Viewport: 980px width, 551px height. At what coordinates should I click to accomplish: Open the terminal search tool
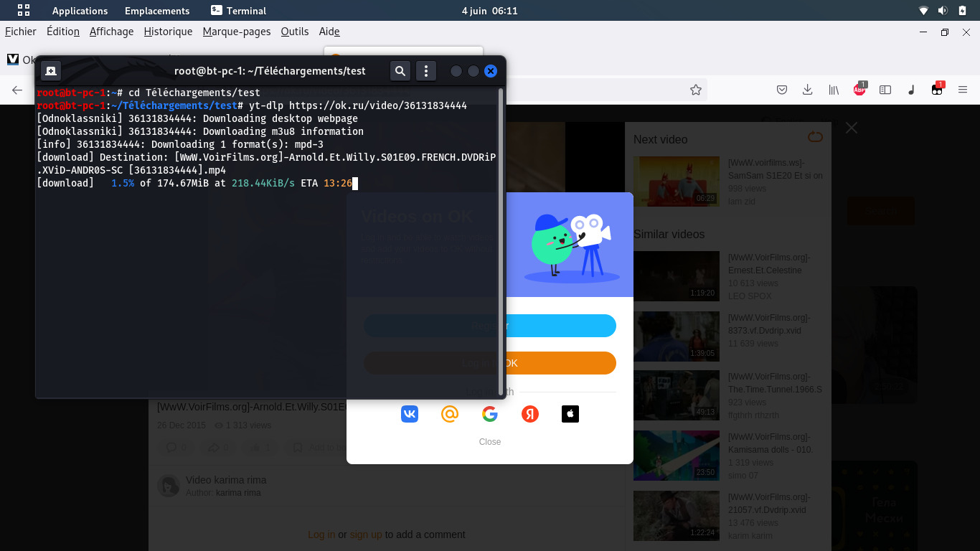(x=400, y=70)
